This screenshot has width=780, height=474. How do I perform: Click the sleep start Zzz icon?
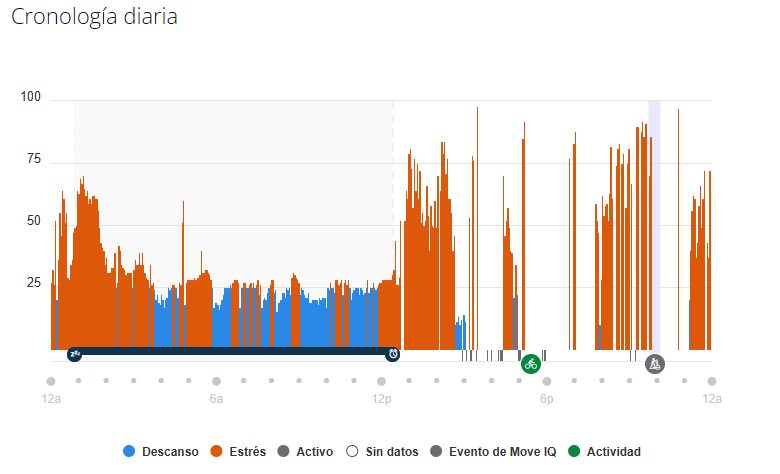pyautogui.click(x=74, y=354)
